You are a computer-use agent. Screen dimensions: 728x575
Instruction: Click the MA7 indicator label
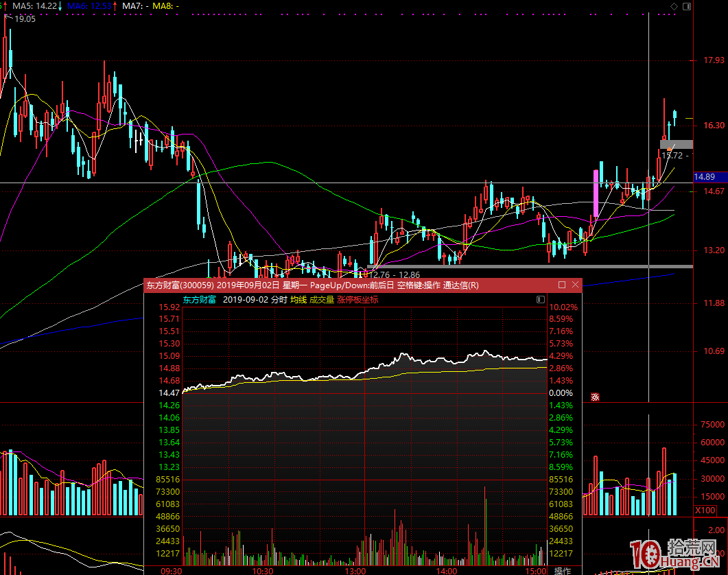point(135,6)
